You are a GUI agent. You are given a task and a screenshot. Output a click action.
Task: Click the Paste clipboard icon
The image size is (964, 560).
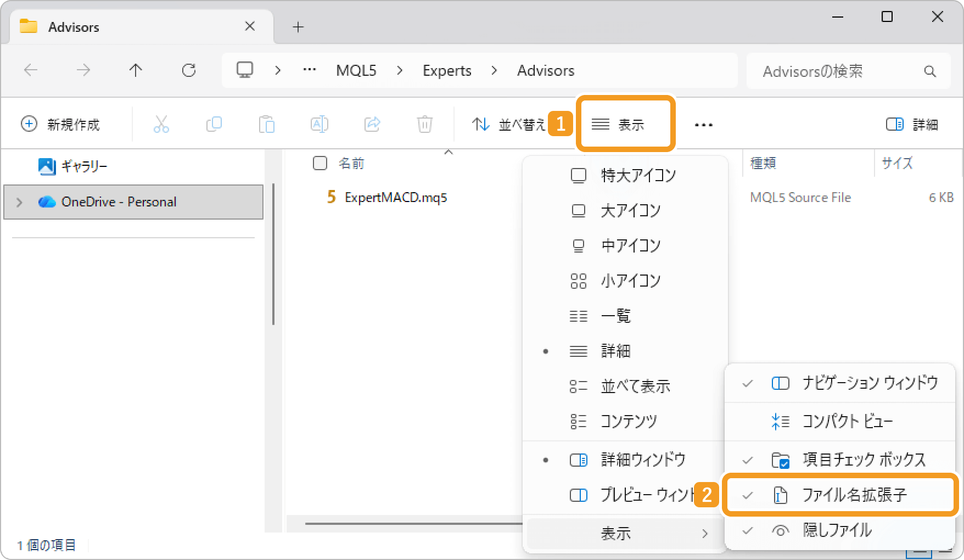point(266,125)
